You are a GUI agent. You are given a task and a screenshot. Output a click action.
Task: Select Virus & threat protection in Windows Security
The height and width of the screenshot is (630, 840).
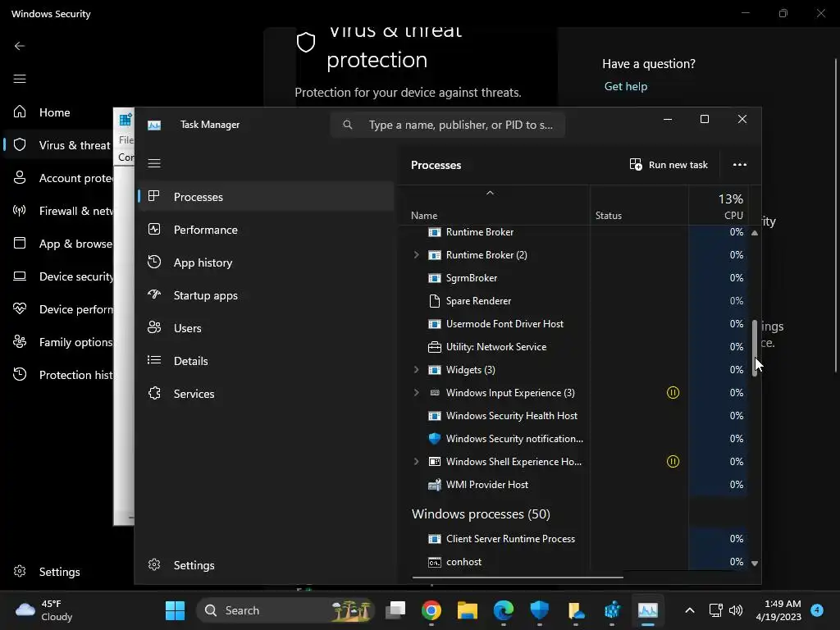59,145
